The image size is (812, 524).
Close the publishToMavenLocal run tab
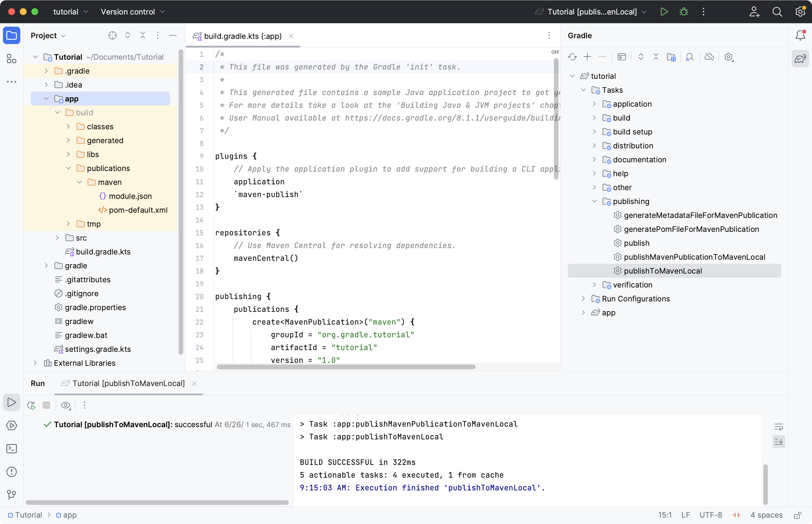[x=194, y=384]
